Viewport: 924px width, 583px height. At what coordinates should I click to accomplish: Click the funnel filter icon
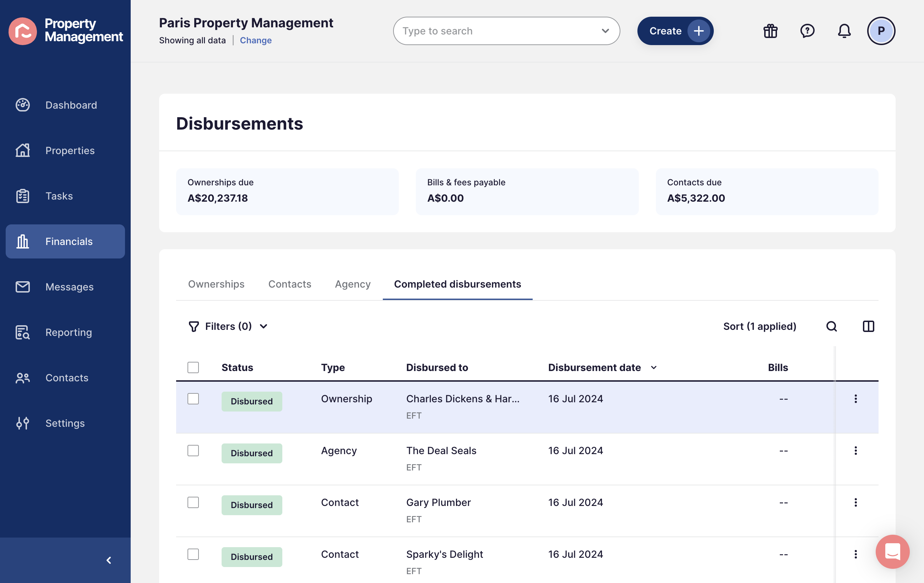(x=194, y=326)
